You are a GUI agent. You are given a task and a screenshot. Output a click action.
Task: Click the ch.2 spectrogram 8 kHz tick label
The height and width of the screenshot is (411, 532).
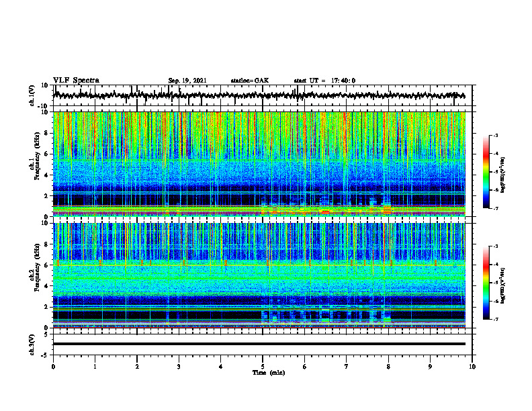(x=46, y=244)
